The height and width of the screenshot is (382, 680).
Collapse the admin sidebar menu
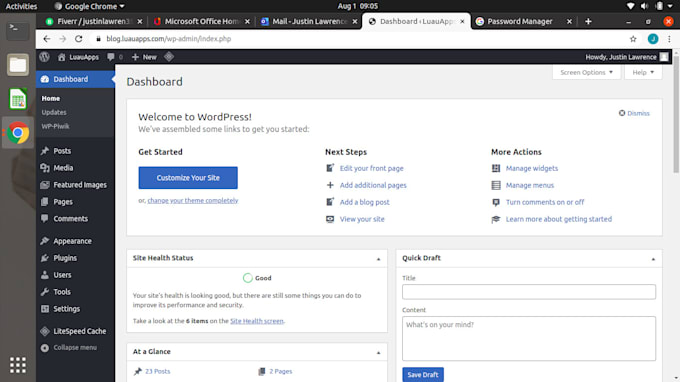(x=69, y=347)
